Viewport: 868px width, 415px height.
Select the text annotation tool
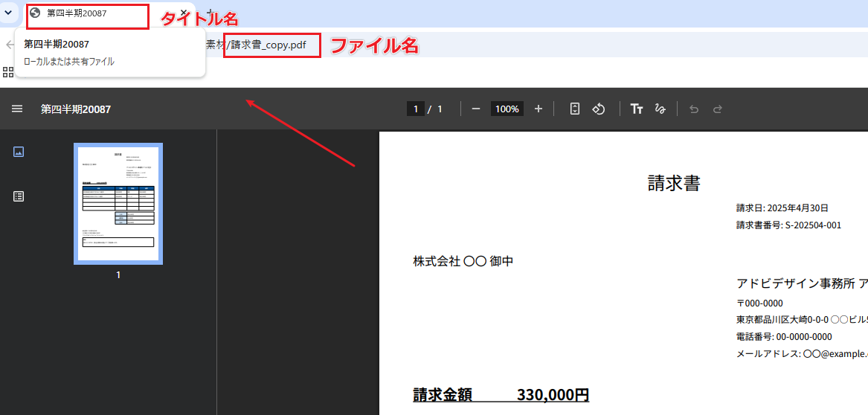coord(637,109)
